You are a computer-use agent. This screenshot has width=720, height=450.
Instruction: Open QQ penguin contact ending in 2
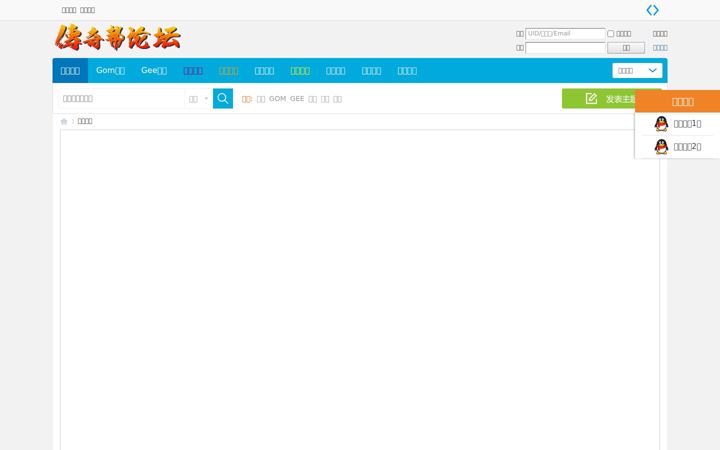point(677,146)
